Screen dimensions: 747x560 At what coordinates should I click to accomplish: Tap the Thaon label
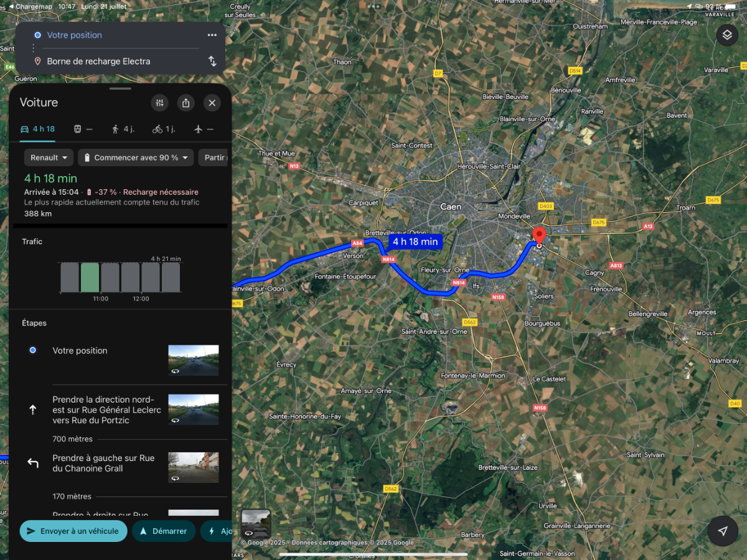pos(342,62)
